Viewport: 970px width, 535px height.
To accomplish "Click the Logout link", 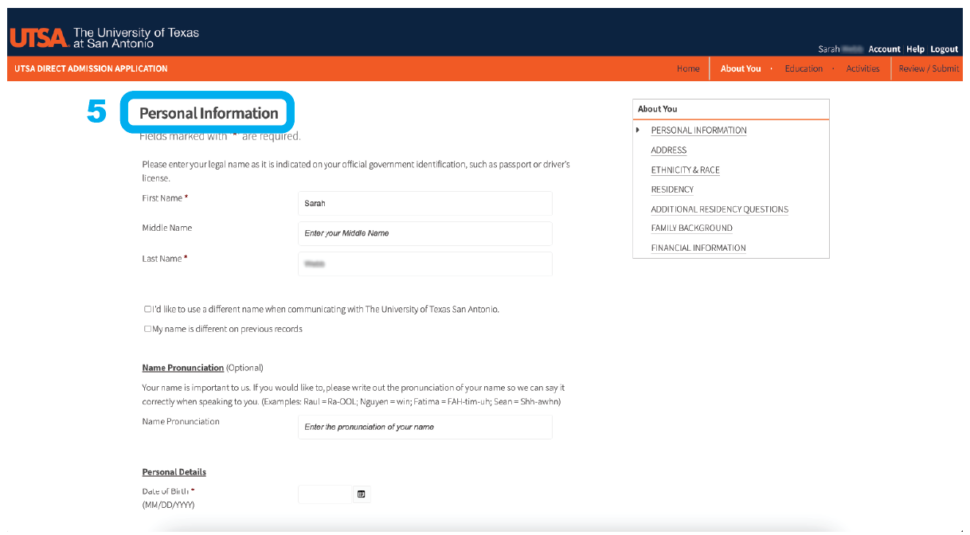I will click(x=944, y=49).
